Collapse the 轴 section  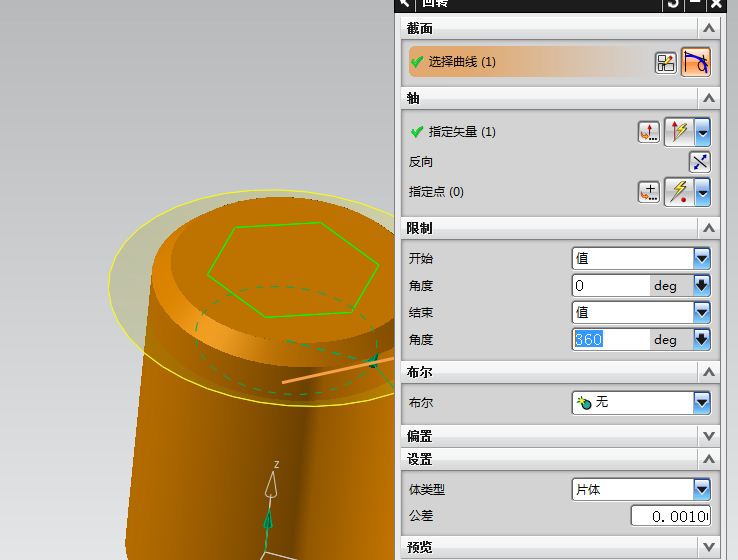709,98
